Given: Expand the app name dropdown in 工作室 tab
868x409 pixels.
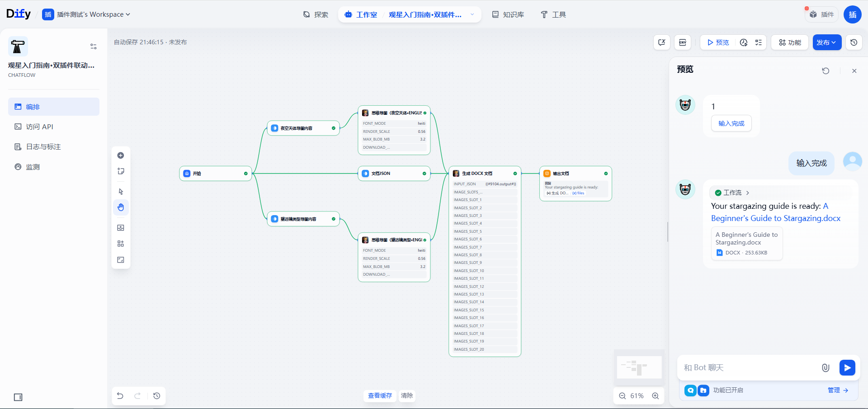Looking at the screenshot, I should coord(472,14).
